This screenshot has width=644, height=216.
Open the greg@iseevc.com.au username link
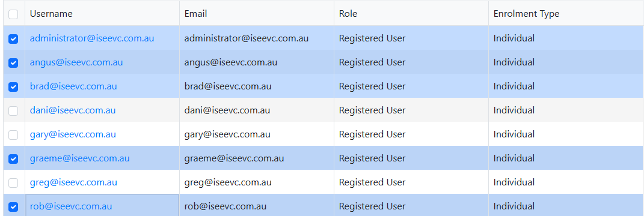click(x=73, y=182)
